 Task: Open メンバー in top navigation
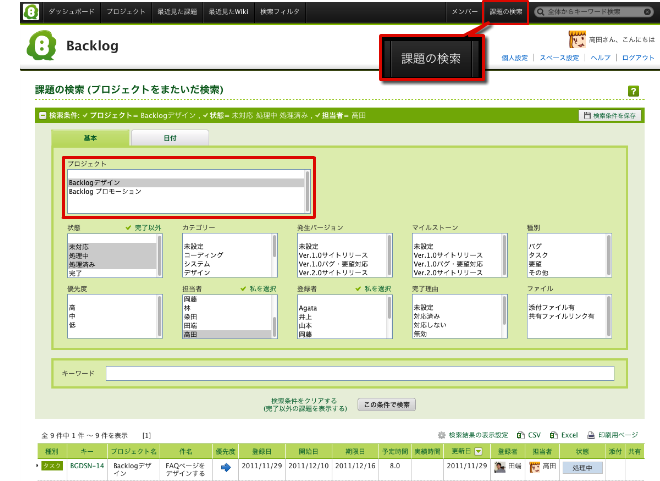465,12
